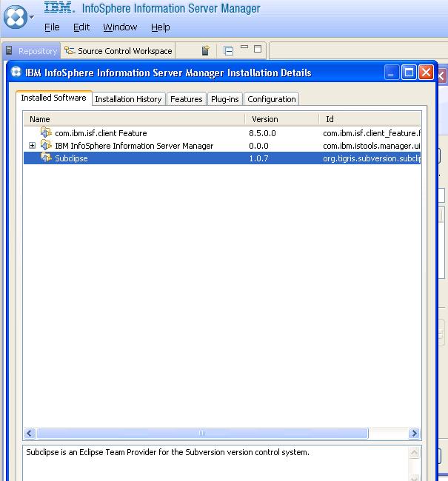Open the Help menu
The height and width of the screenshot is (481, 448).
pyautogui.click(x=160, y=27)
